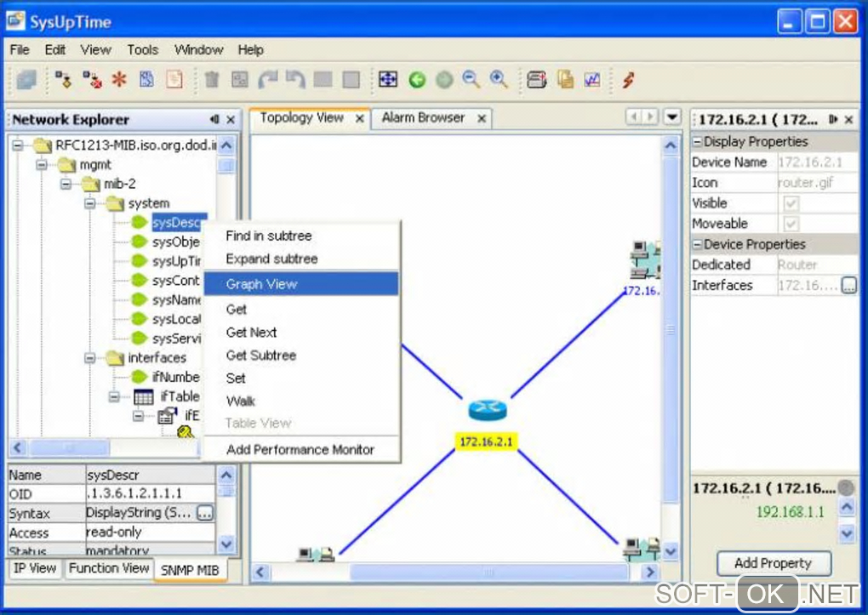Screen dimensions: 868x615
Task: Click the greyed forward arrow icon
Action: [444, 80]
